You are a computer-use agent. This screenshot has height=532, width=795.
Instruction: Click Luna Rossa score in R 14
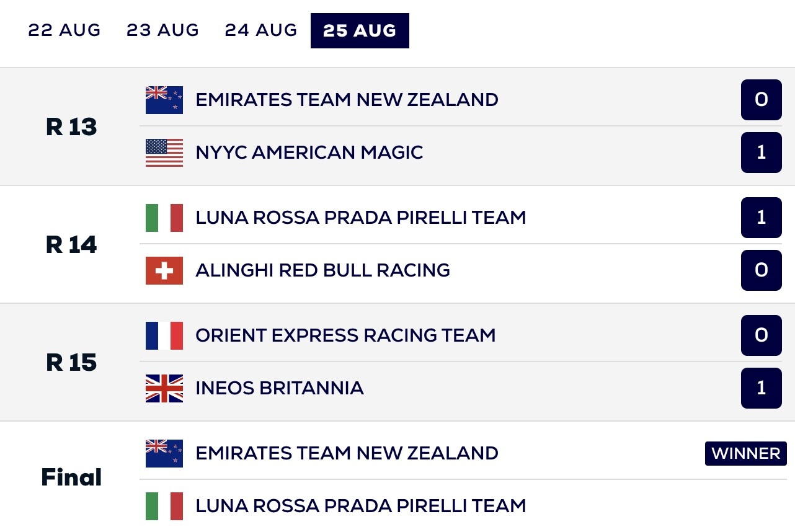[761, 218]
